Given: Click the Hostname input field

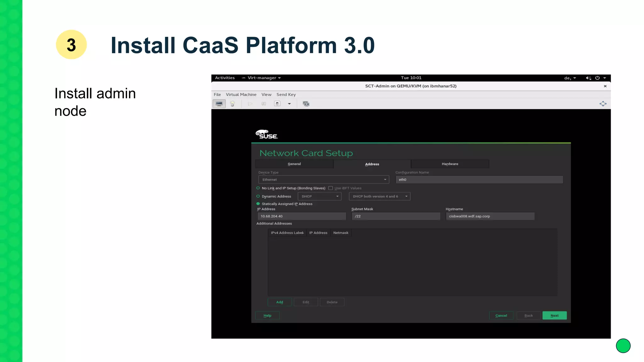Looking at the screenshot, I should 490,216.
